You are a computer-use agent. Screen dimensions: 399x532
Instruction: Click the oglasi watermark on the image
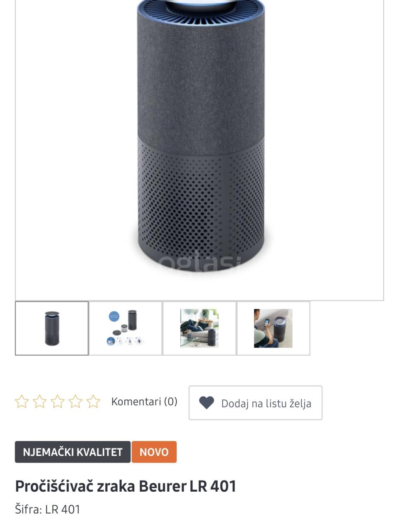199,261
